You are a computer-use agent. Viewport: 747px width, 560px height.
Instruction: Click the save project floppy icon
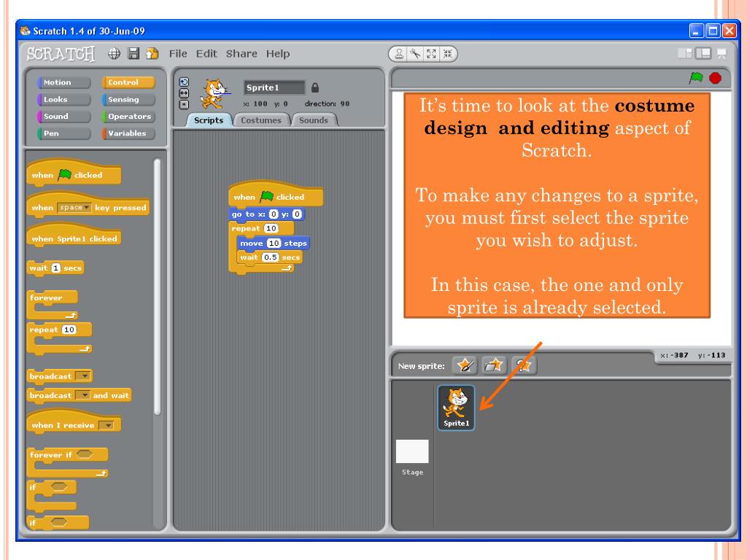tap(133, 53)
